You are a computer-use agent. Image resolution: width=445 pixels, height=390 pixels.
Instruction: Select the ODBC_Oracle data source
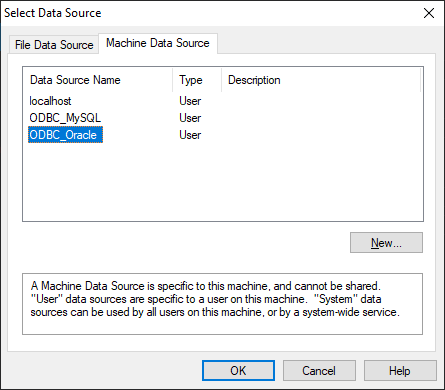pyautogui.click(x=65, y=135)
